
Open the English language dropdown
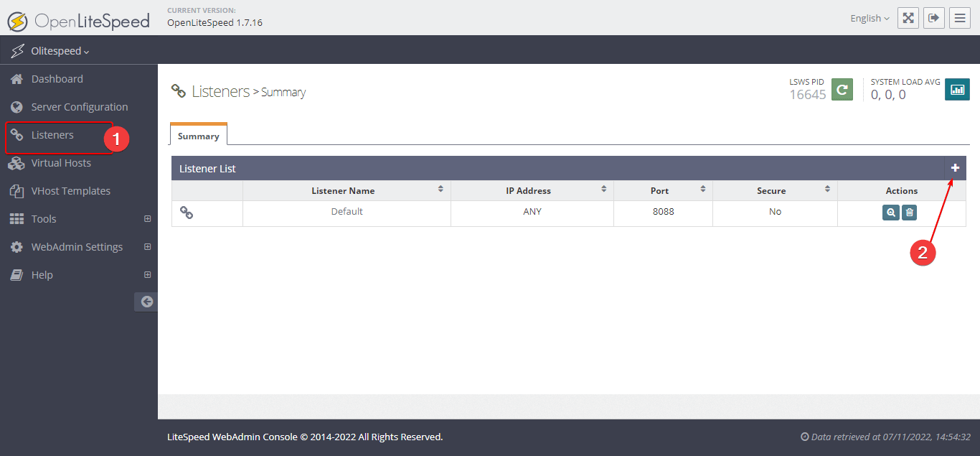click(868, 17)
